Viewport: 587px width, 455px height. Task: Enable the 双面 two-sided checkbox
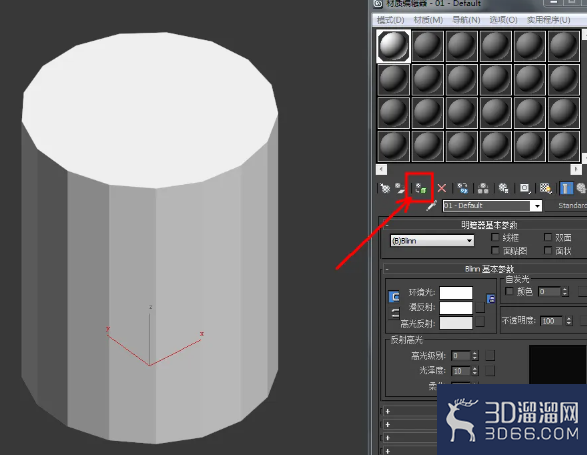tap(548, 237)
